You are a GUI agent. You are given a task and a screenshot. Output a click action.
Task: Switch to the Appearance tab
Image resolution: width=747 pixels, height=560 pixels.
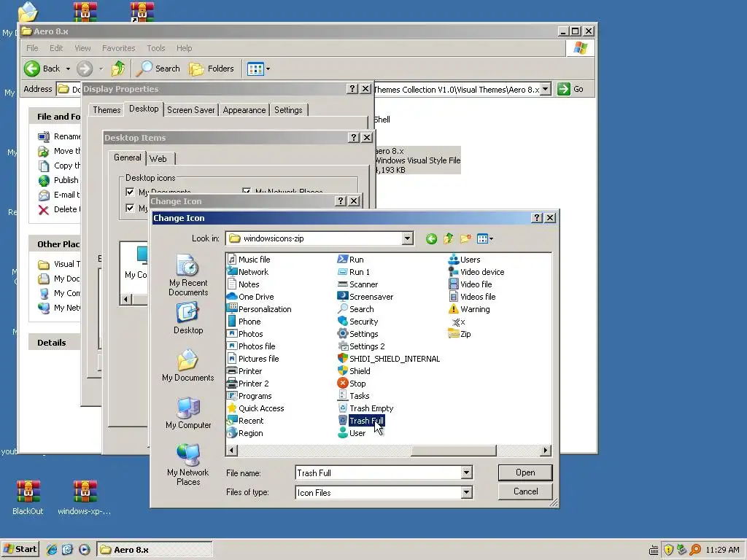pos(244,110)
